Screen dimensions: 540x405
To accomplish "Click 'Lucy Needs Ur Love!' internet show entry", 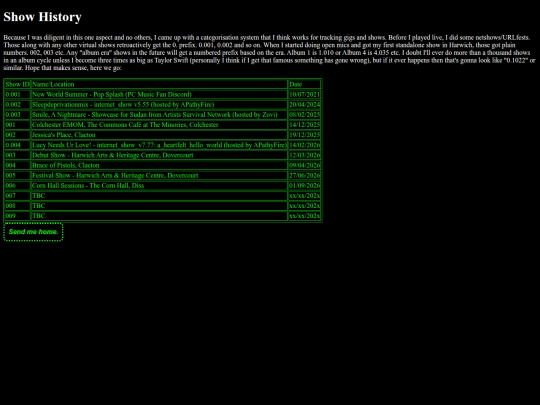I will (159, 145).
